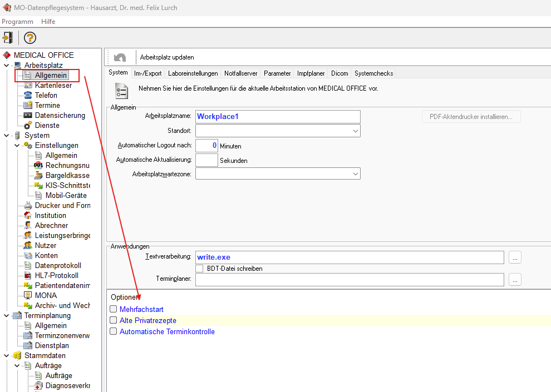This screenshot has width=551, height=392.
Task: Click PDF-Aktendrucker installieren button
Action: (471, 116)
